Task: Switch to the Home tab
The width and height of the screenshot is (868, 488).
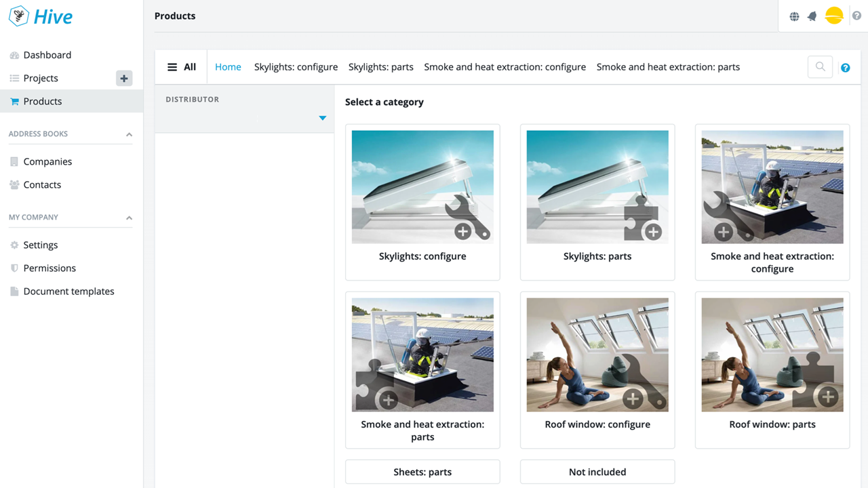Action: 228,66
